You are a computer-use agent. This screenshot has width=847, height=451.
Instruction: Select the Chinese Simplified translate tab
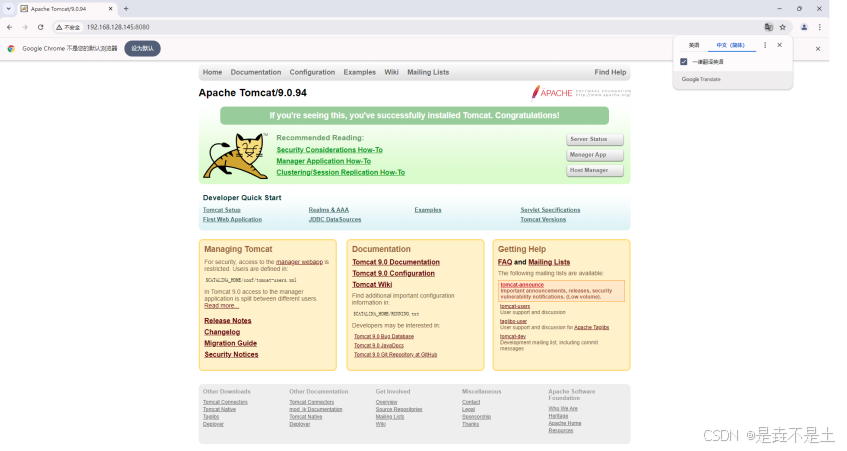(730, 45)
